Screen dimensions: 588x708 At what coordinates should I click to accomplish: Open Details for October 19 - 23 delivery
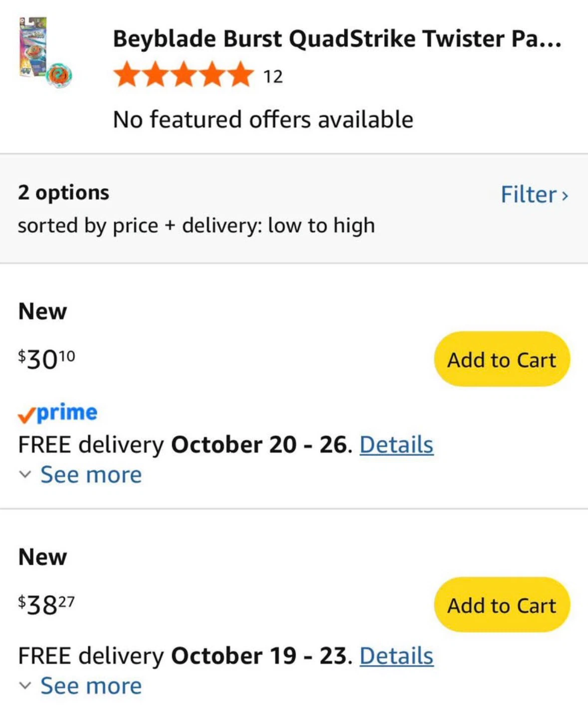coord(396,656)
